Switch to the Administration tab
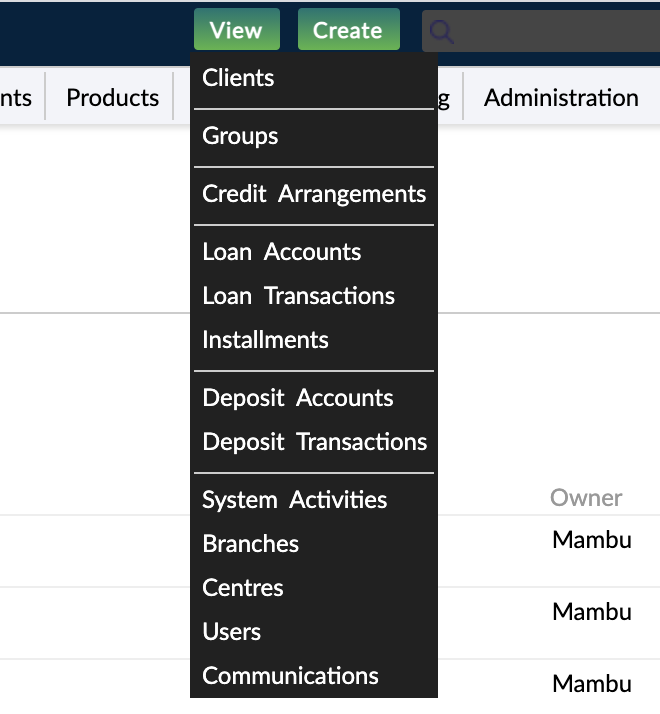This screenshot has height=714, width=660. coord(561,97)
